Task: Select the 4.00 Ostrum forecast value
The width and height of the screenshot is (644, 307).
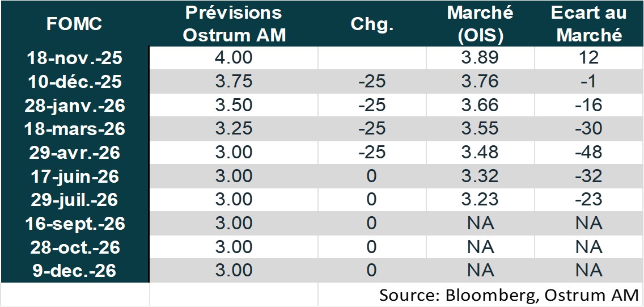Action: tap(234, 58)
